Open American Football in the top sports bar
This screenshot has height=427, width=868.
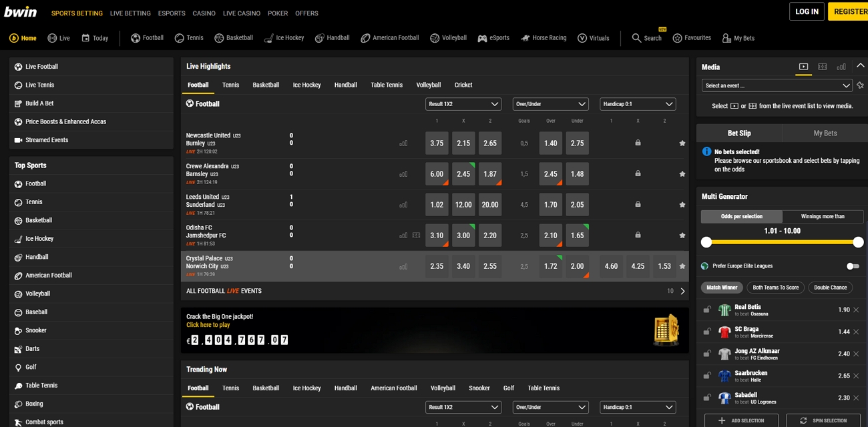click(389, 38)
